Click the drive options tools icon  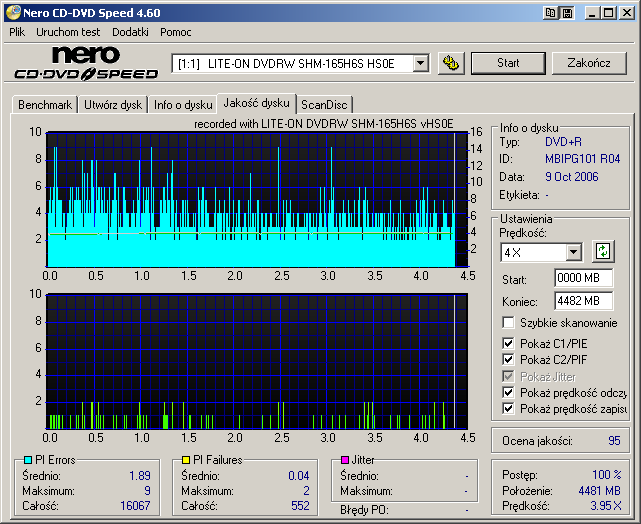[451, 63]
